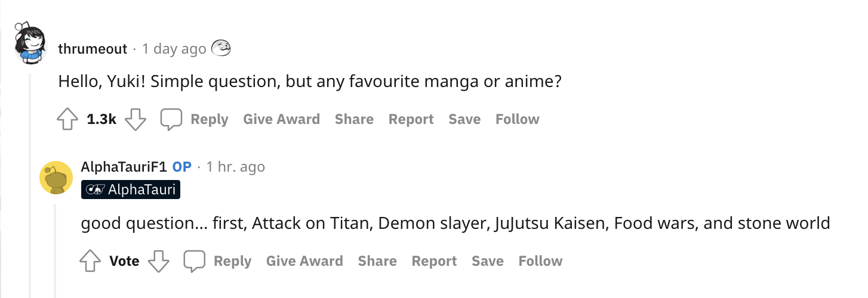Save thrumeout's comment
This screenshot has width=868, height=298.
click(464, 119)
